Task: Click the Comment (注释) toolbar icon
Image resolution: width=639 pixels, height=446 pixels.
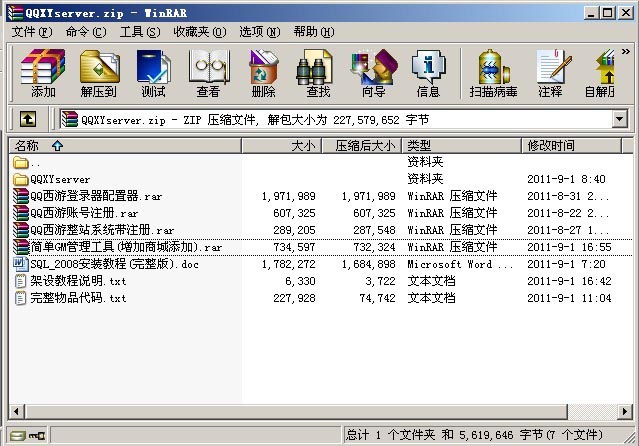Action: click(550, 73)
